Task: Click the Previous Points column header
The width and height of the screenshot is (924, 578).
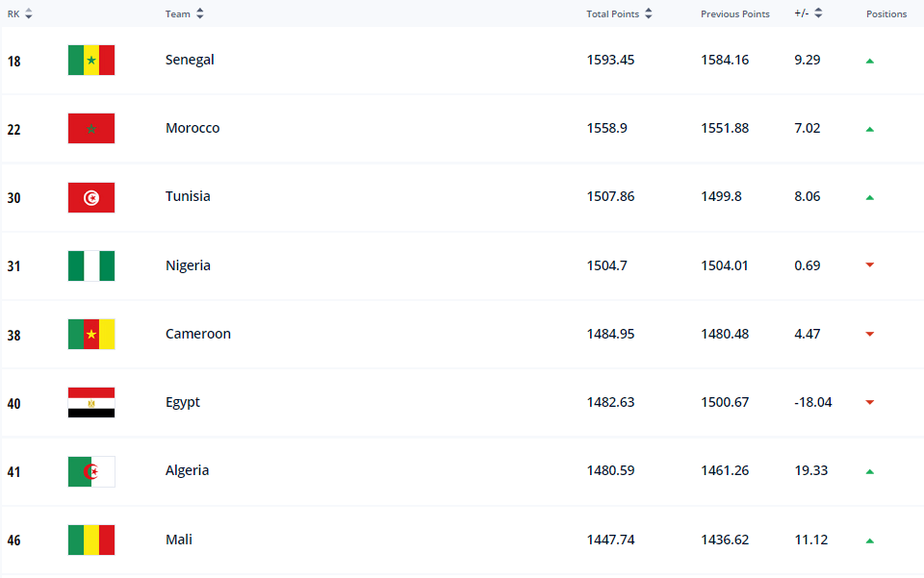Action: coord(734,14)
